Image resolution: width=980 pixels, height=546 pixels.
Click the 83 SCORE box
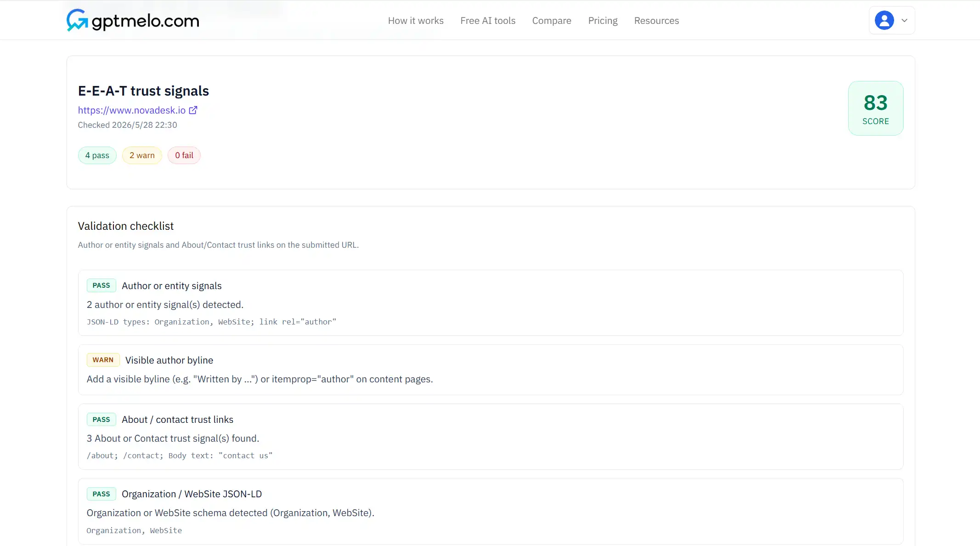[x=875, y=108]
